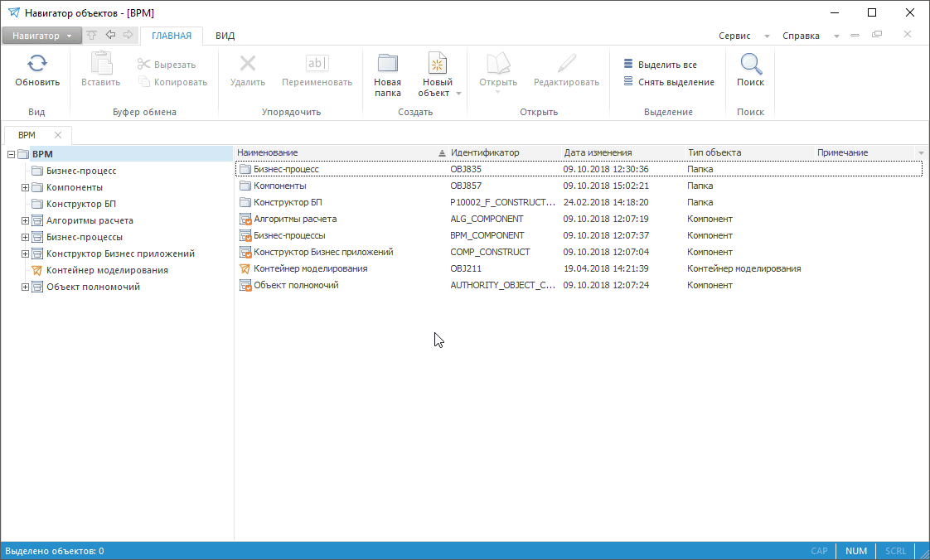
Task: Open the Навигатор dropdown button
Action: [x=41, y=36]
